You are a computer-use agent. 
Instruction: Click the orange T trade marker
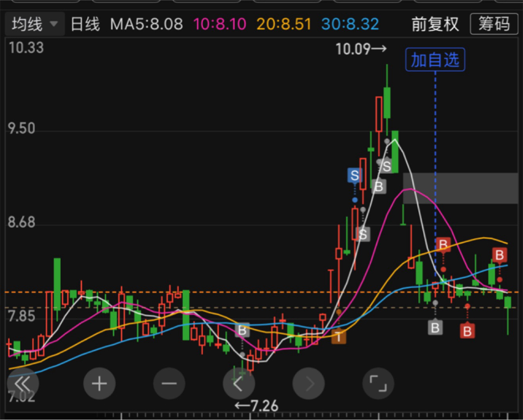point(339,337)
